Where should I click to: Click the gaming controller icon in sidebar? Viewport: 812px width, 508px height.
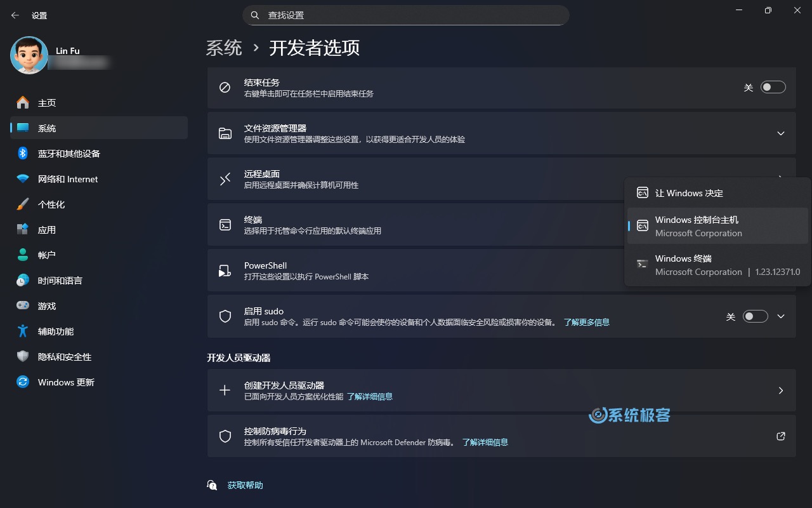(x=23, y=305)
